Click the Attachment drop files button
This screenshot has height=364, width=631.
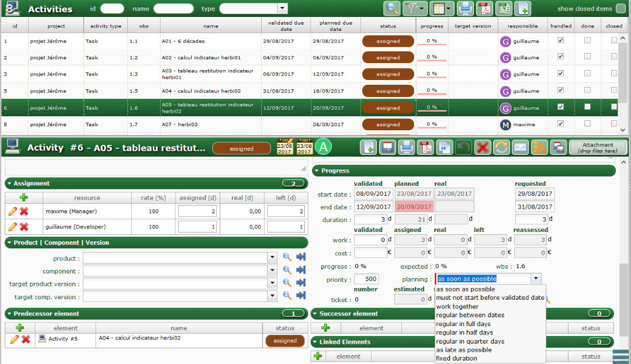[x=597, y=148]
